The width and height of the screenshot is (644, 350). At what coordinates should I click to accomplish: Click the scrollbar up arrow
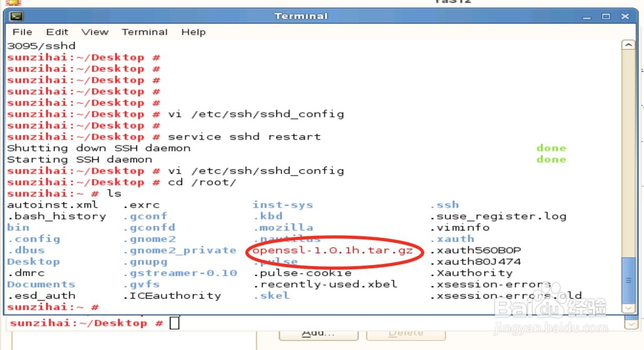(x=629, y=45)
